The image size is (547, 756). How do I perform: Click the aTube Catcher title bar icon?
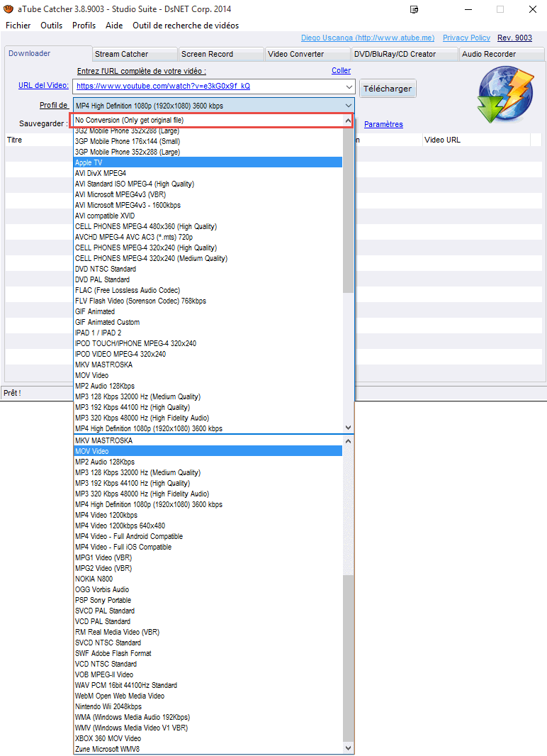tap(9, 9)
